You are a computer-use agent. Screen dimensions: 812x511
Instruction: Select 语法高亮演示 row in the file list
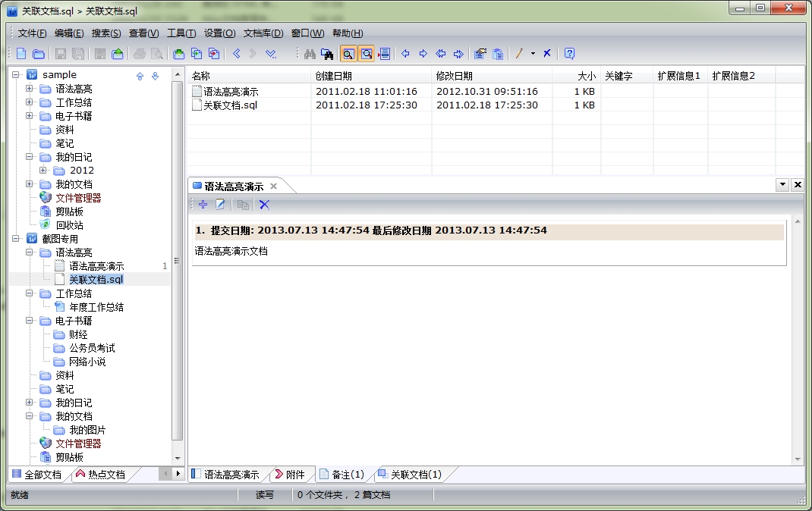click(231, 92)
